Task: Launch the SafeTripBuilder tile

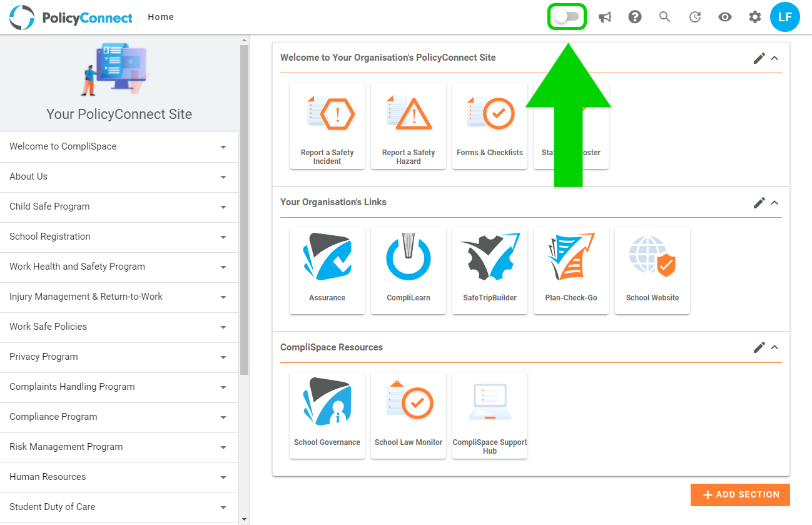Action: point(490,270)
